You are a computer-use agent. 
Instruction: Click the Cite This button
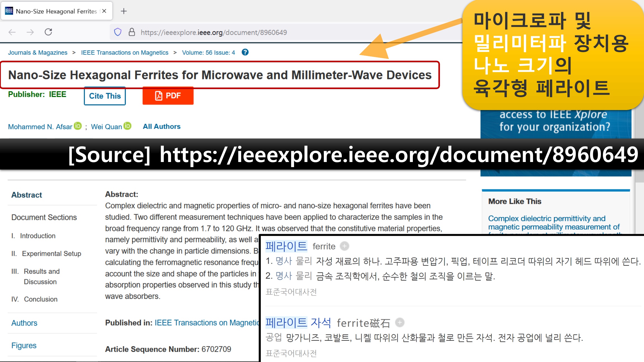click(x=105, y=96)
